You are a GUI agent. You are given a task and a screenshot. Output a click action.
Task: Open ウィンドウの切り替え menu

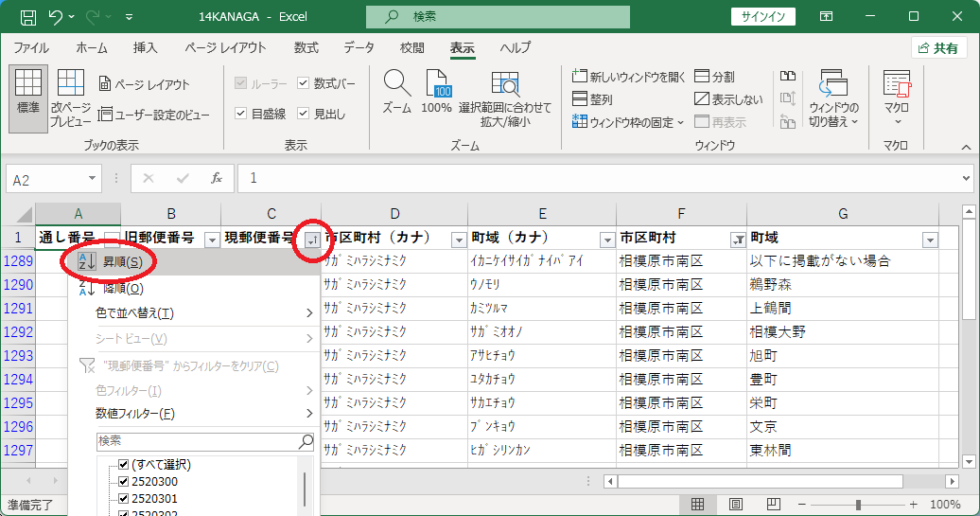coord(833,98)
